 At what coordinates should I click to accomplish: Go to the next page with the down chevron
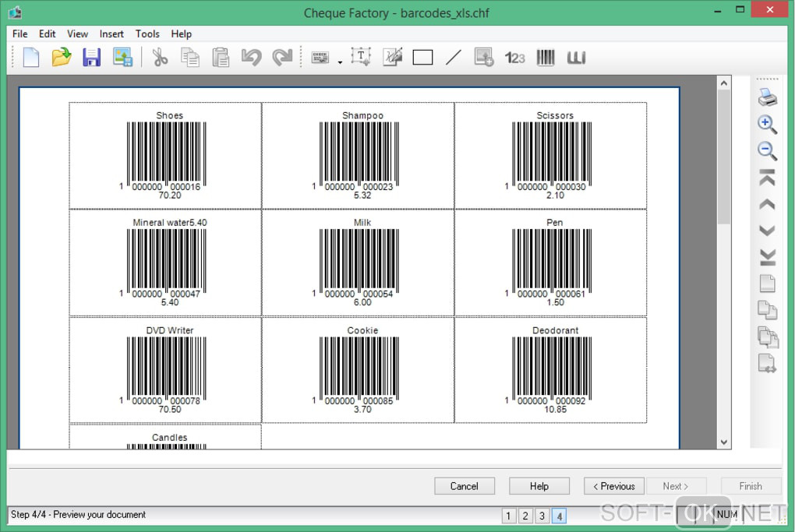point(767,231)
